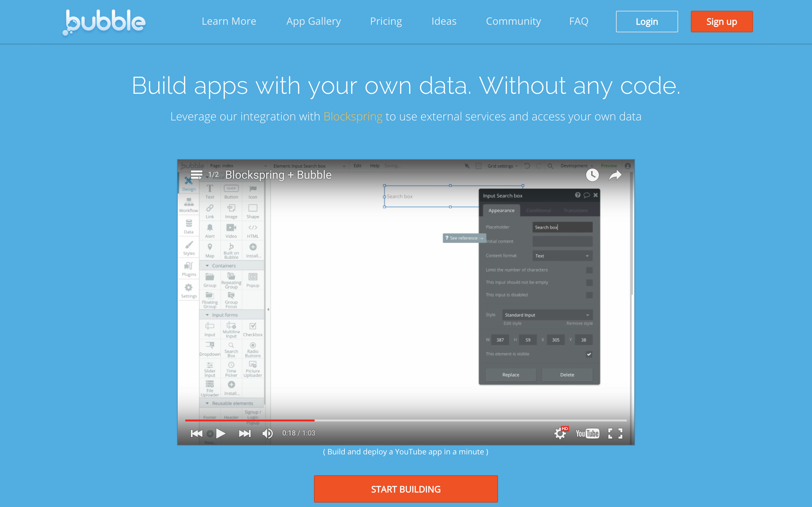The width and height of the screenshot is (812, 507).
Task: Enable 'Limit the number of characters'
Action: (x=589, y=270)
